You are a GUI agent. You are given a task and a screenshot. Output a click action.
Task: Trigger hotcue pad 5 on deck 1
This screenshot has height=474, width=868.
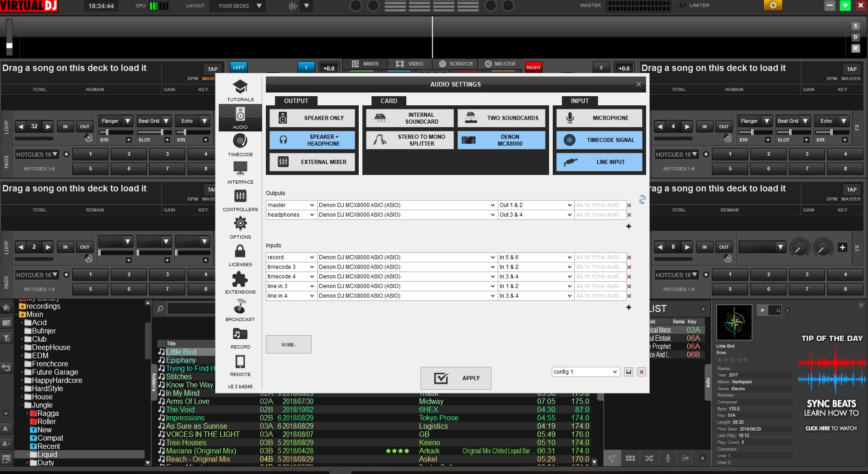point(91,169)
